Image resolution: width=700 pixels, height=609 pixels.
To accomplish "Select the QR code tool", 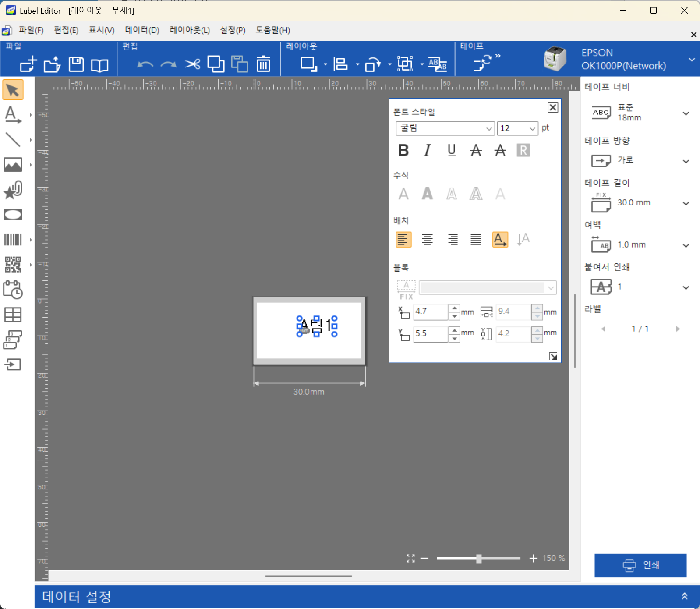I will 13,265.
